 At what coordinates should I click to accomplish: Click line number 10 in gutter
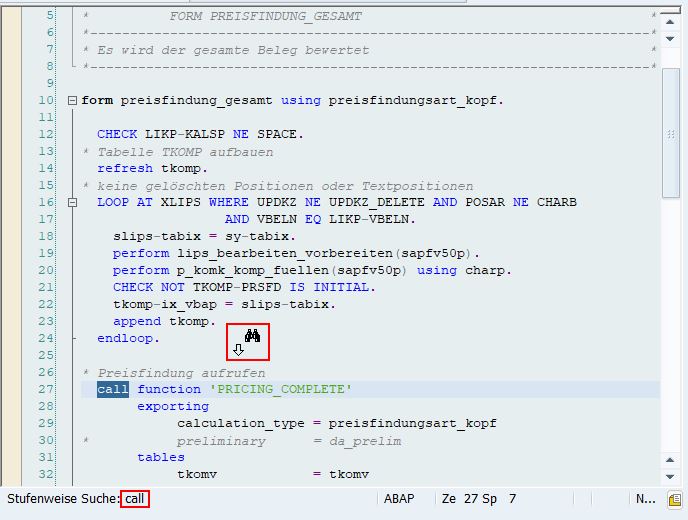(x=46, y=100)
